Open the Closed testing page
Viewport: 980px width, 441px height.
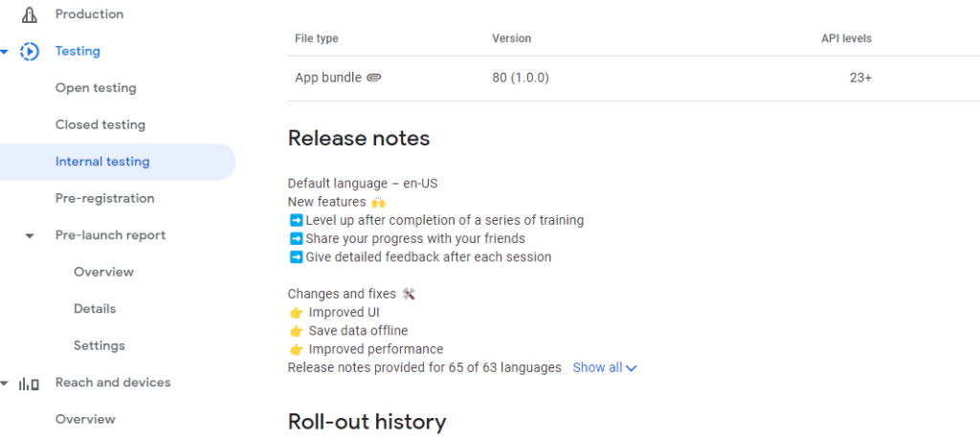(x=100, y=125)
